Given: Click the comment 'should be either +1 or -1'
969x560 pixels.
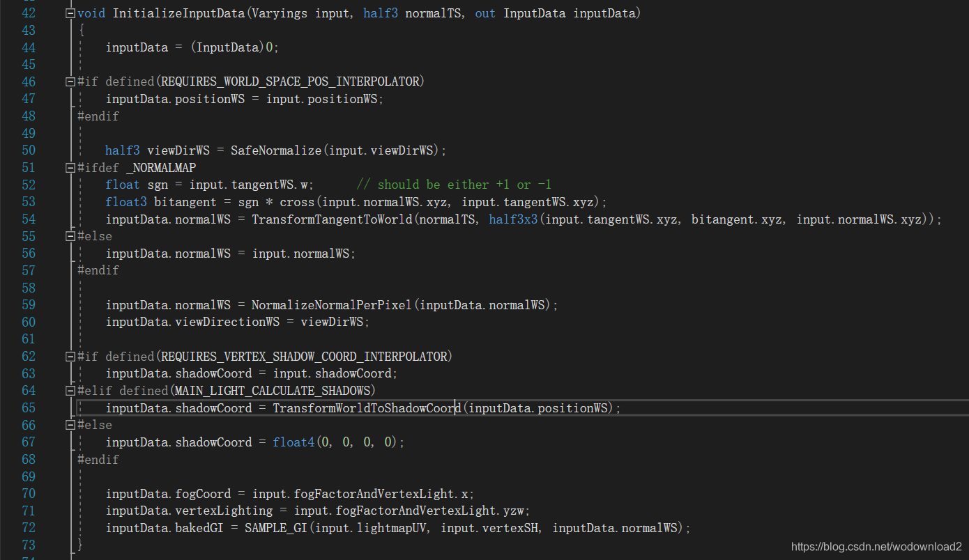Looking at the screenshot, I should 454,185.
